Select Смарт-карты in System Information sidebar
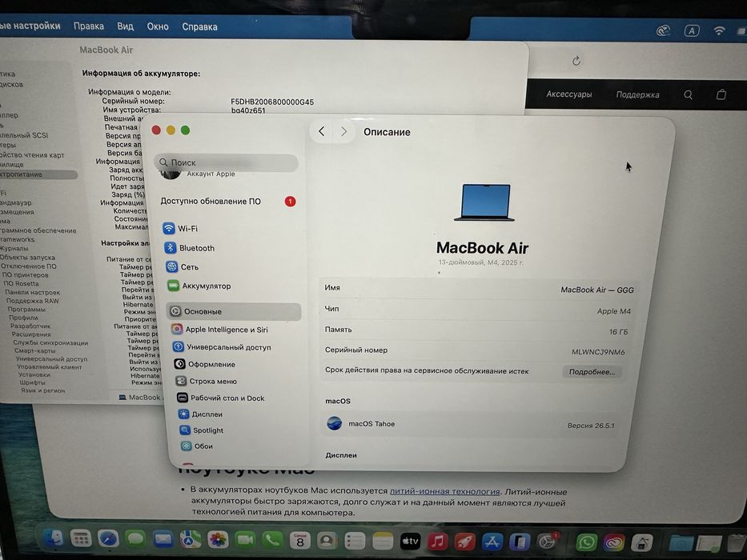The image size is (747, 560). coord(34,350)
